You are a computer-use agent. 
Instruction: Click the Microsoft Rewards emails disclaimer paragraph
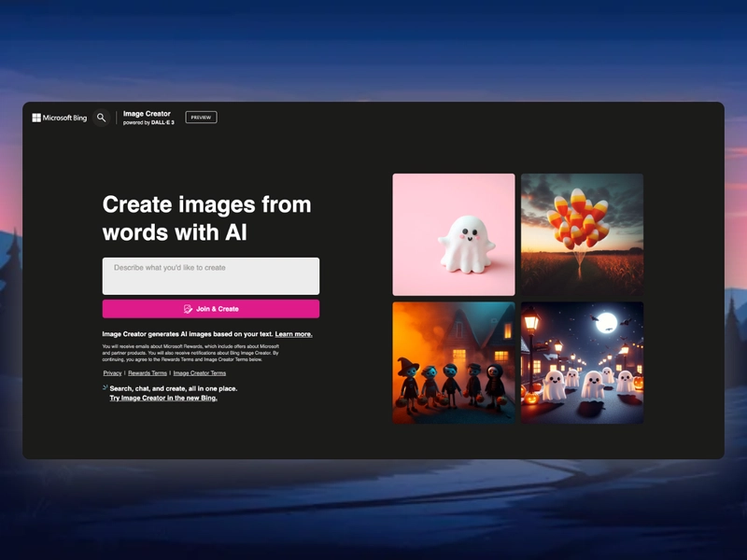(190, 353)
